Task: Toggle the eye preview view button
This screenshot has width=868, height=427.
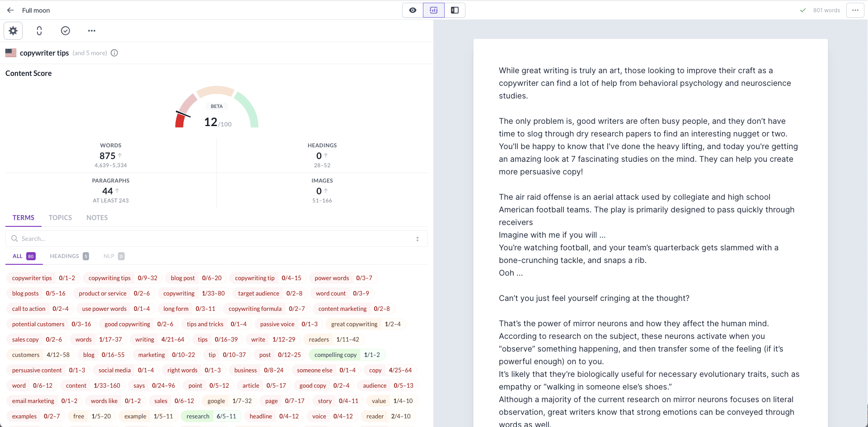Action: tap(413, 10)
